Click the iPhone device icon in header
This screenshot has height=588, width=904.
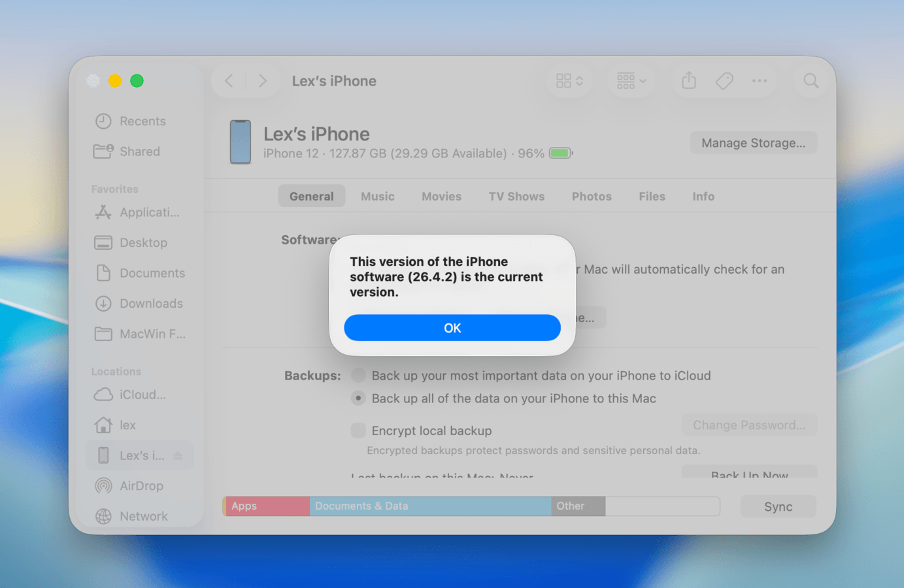[241, 142]
